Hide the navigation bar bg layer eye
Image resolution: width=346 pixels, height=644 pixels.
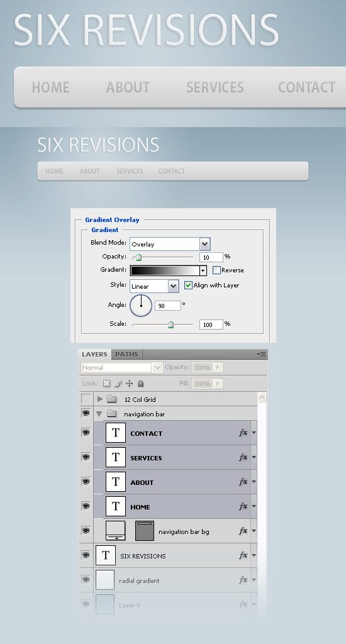point(86,530)
